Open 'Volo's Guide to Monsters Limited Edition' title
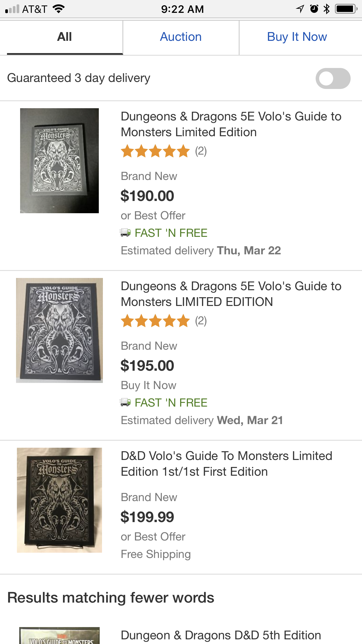Screen dimensions: 362x644 click(x=231, y=124)
